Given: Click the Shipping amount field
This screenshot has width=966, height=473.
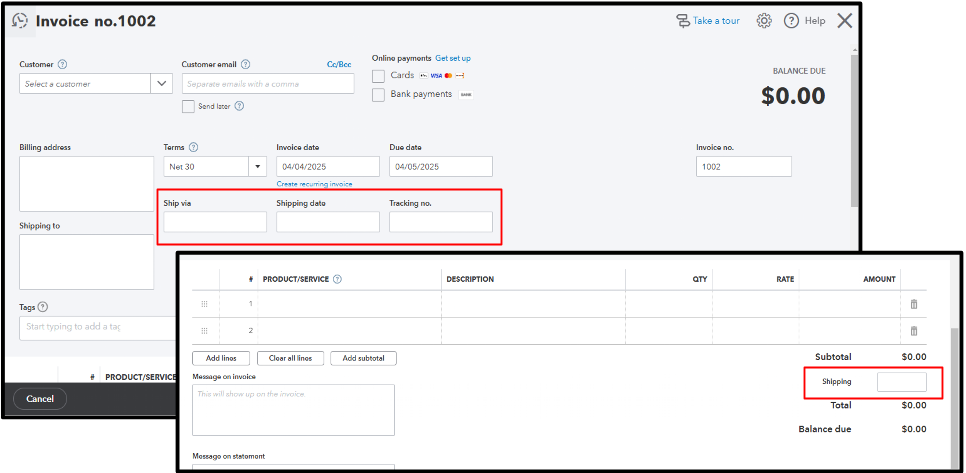Looking at the screenshot, I should 901,382.
